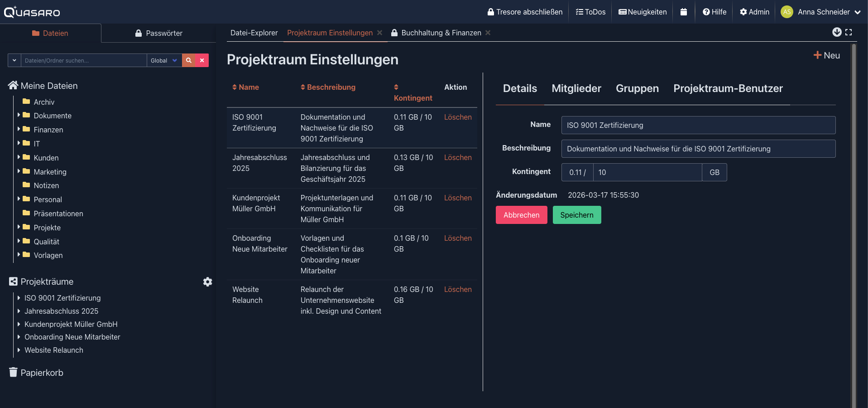This screenshot has height=408, width=868.
Task: Click the AS user avatar
Action: (x=787, y=12)
